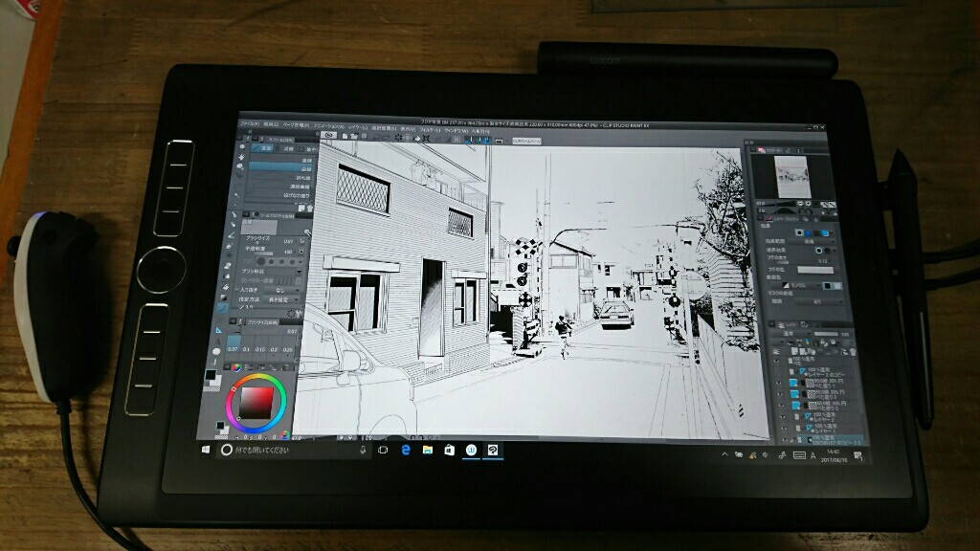Toggle the Border effect icon in 効果 row
The height and width of the screenshot is (551, 980).
click(799, 233)
